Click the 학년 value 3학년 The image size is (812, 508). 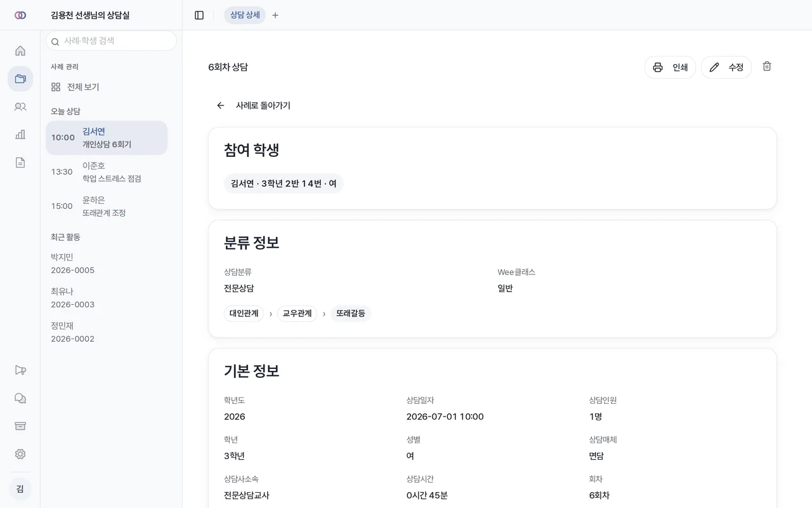234,456
